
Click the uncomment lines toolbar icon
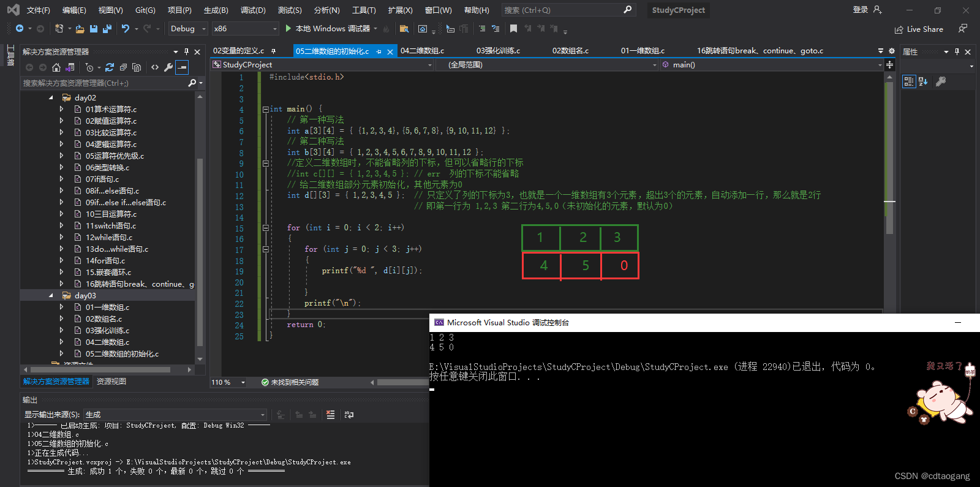point(496,29)
